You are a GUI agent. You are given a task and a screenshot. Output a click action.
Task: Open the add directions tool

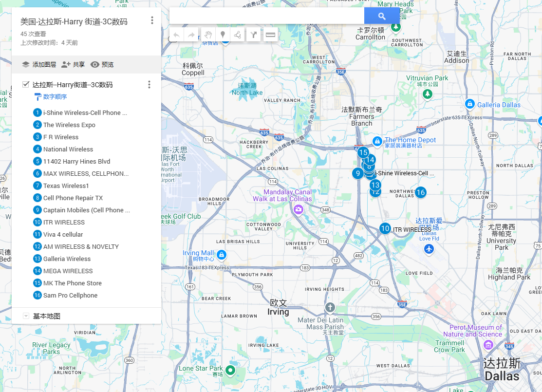click(253, 35)
